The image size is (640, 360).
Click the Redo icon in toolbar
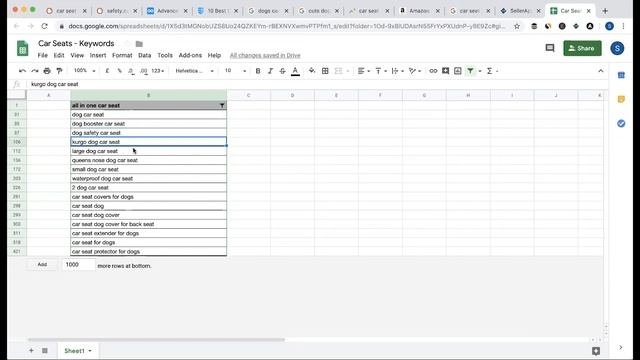[x=35, y=71]
